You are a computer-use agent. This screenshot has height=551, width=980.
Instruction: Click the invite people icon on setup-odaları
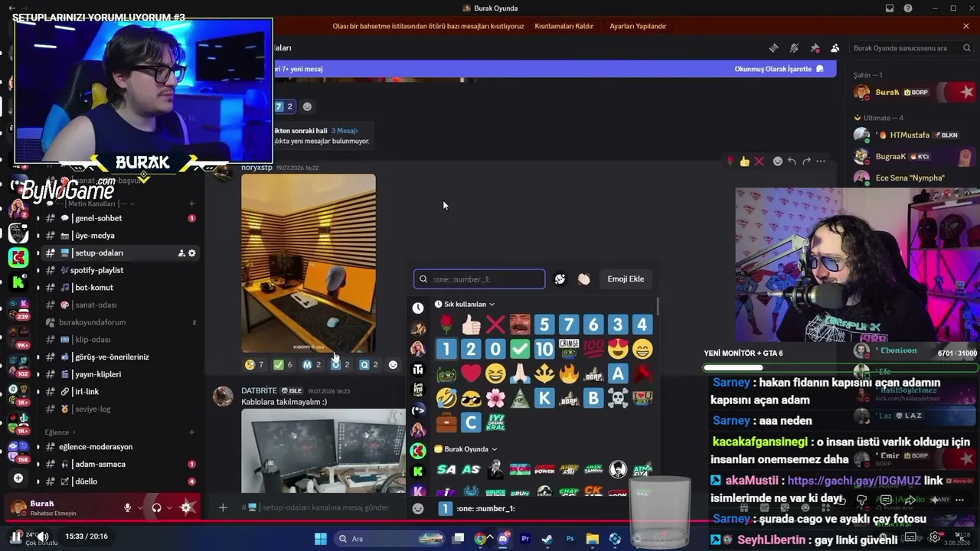click(181, 253)
